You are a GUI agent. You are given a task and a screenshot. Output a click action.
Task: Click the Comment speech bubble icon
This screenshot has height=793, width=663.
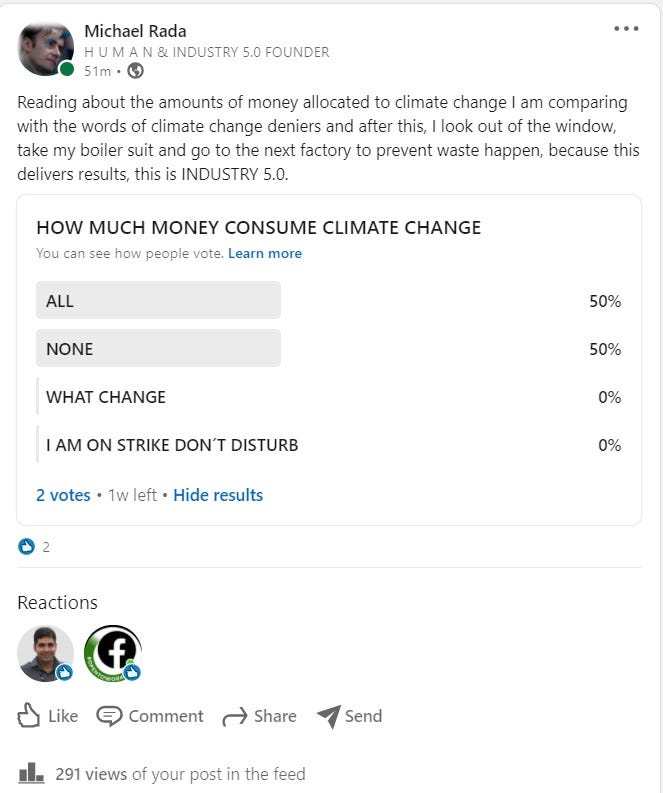point(109,716)
